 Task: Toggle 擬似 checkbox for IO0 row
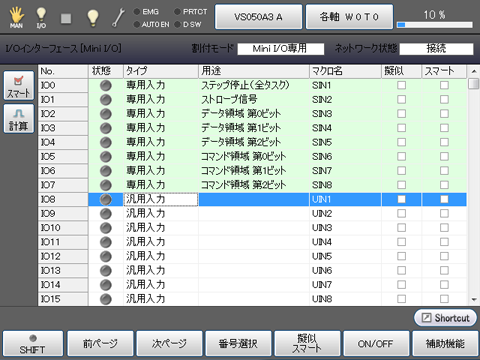[402, 85]
